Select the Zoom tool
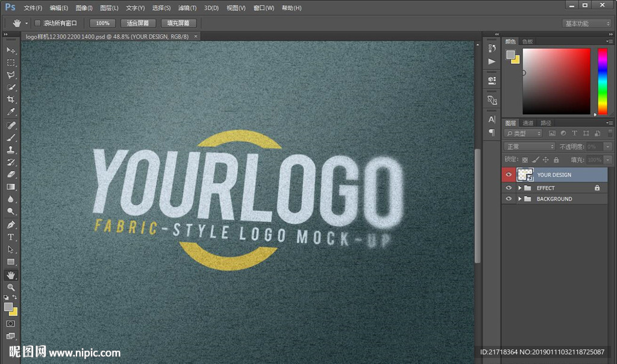617x364 pixels. (11, 287)
